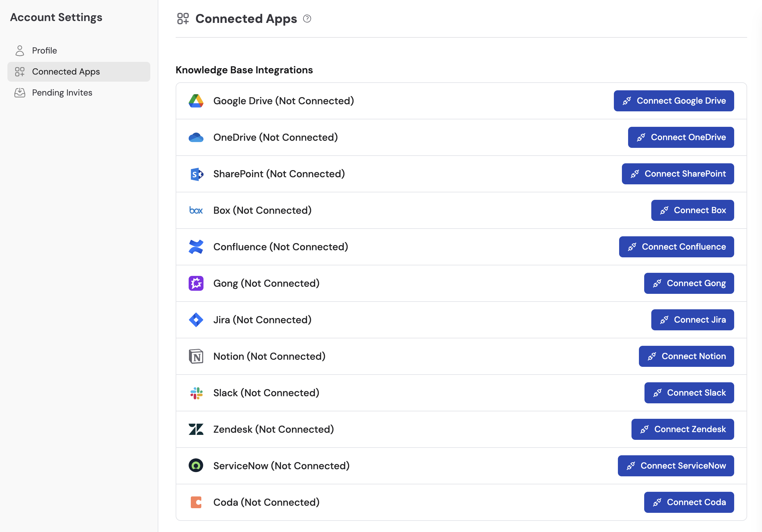
Task: Open the Connected Apps help tooltip
Action: (x=307, y=19)
